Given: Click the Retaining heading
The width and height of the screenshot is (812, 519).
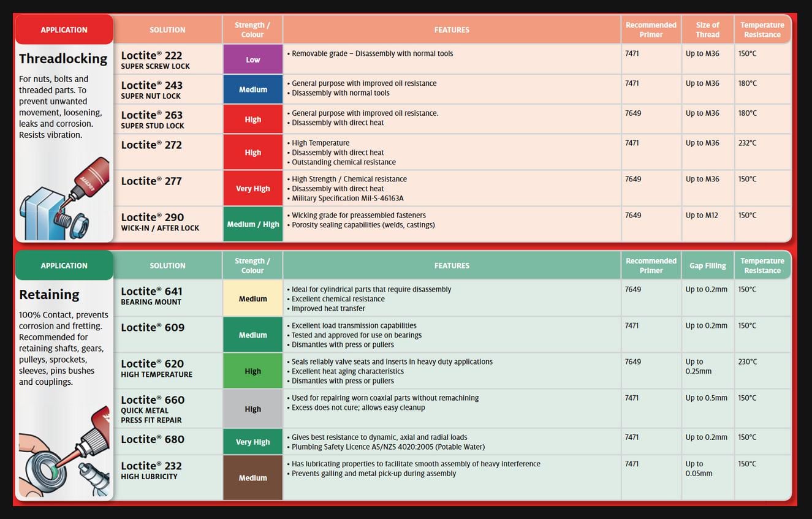Looking at the screenshot, I should pos(49,295).
